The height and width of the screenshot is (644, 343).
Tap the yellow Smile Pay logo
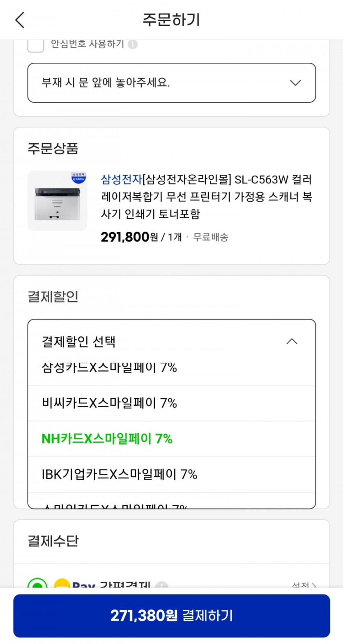62,584
